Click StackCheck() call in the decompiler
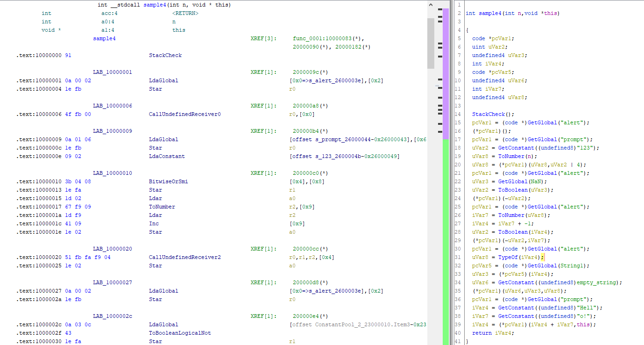 pyautogui.click(x=494, y=114)
